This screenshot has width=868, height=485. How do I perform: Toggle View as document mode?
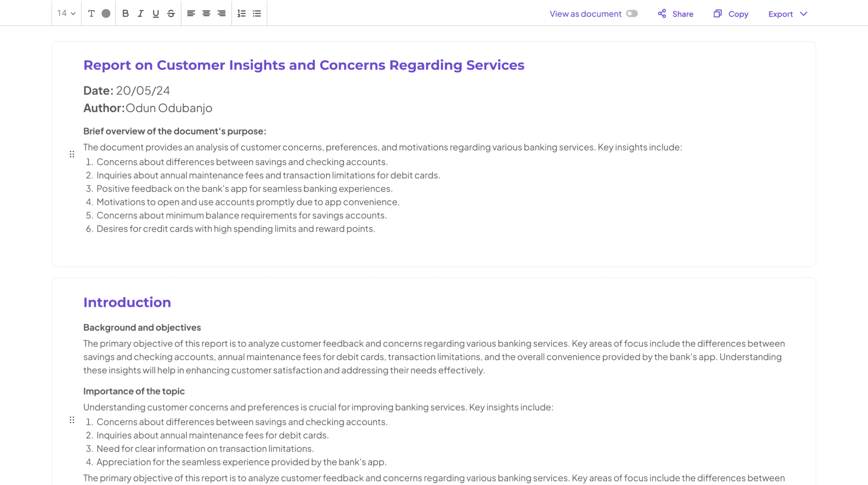point(632,14)
